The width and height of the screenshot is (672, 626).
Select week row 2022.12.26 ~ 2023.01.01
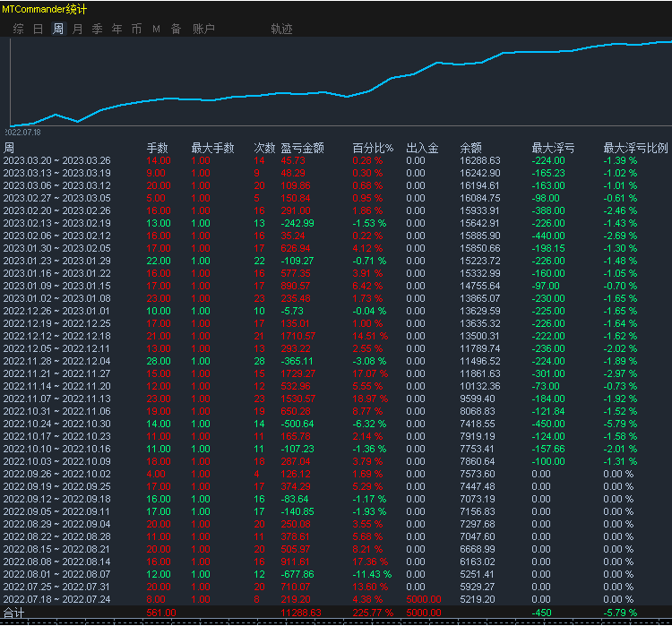click(x=336, y=311)
